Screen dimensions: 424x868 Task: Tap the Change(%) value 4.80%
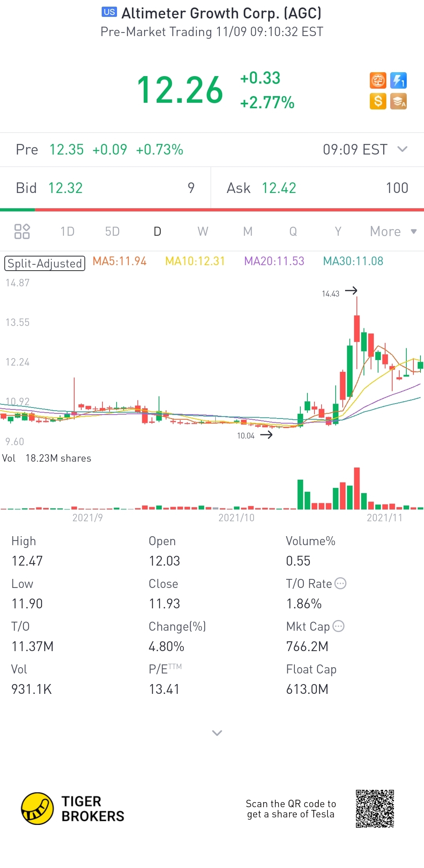pyautogui.click(x=166, y=646)
